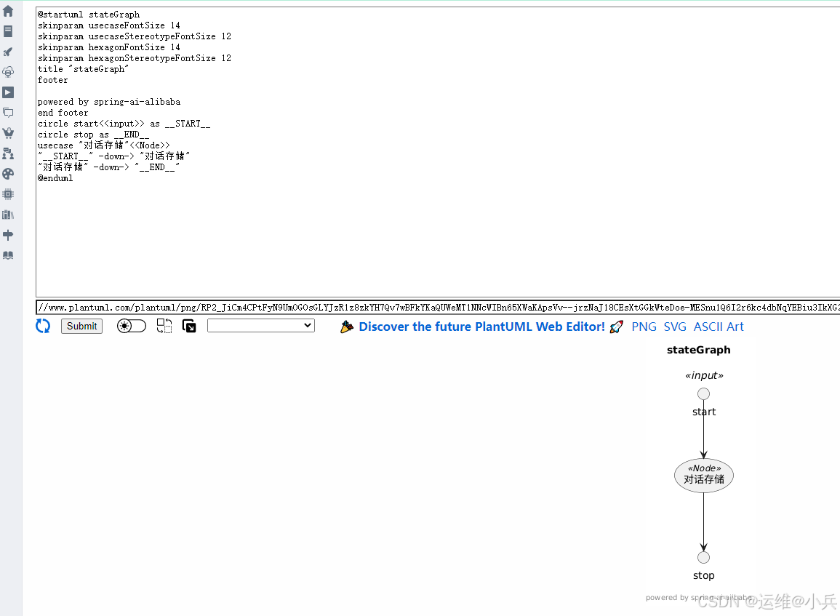Click the stop circle in the diagram
The height and width of the screenshot is (616, 840).
pyautogui.click(x=703, y=558)
